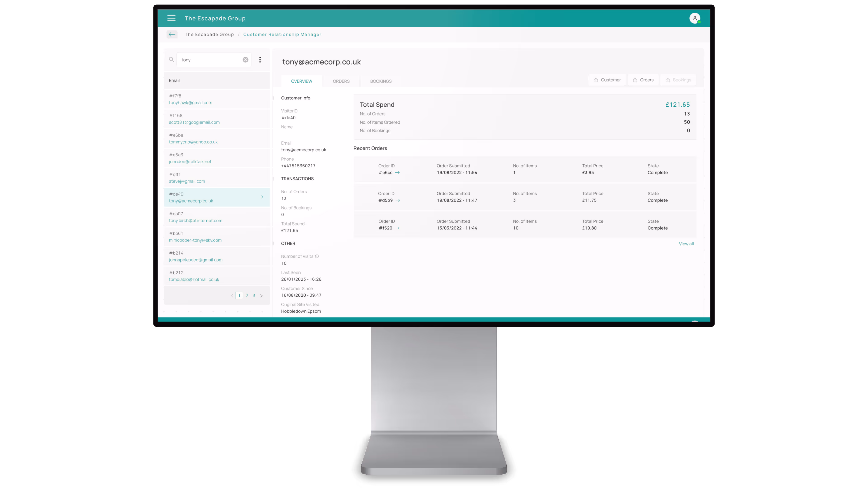Open the hamburger navigation menu
The image size is (868, 488).
pyautogui.click(x=171, y=18)
